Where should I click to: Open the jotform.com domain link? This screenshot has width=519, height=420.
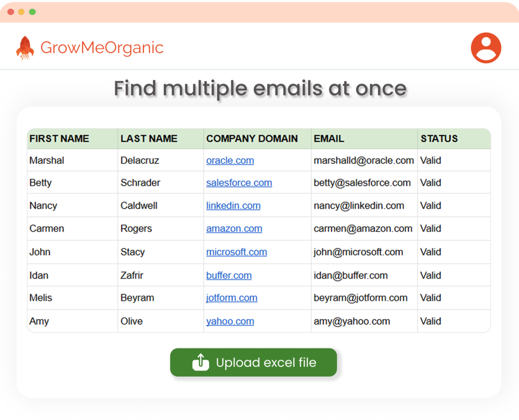[x=232, y=297]
